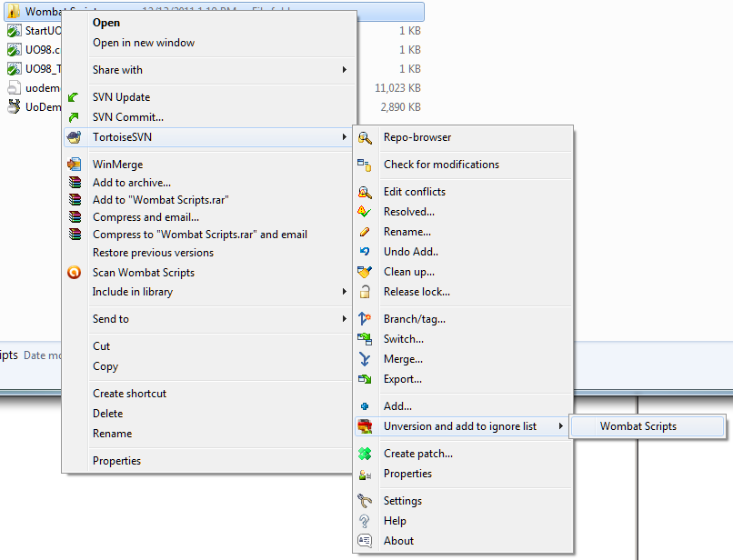The width and height of the screenshot is (733, 560).
Task: Click the SVN Update arrow icon
Action: 74,97
